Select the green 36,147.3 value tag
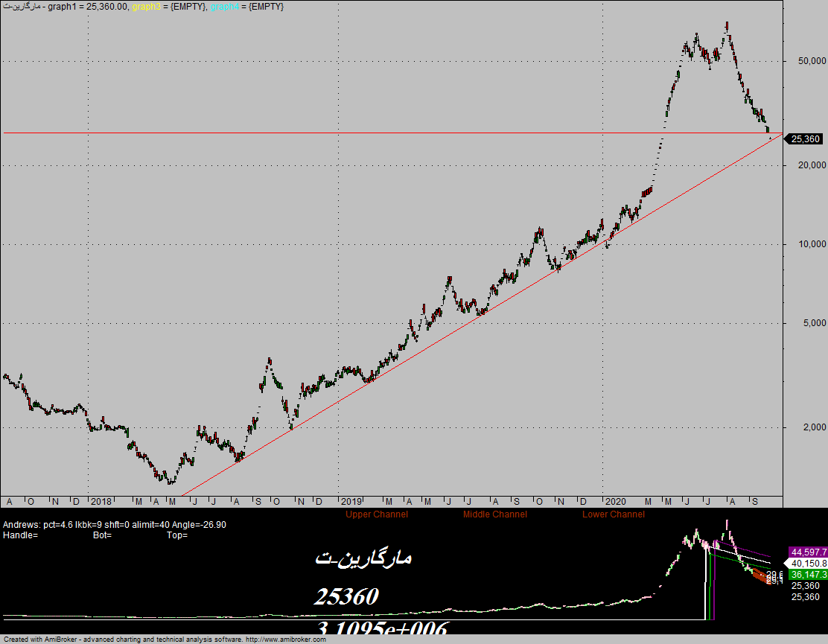 coord(807,574)
